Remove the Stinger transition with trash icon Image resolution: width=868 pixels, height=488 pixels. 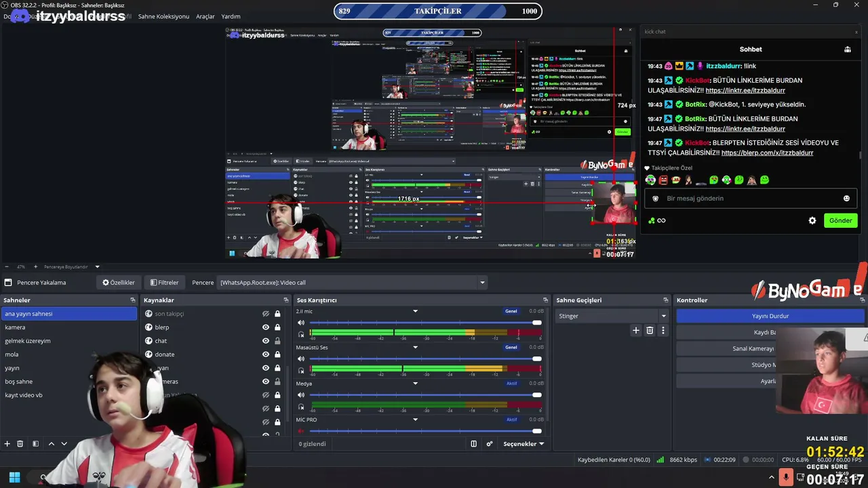coord(650,330)
